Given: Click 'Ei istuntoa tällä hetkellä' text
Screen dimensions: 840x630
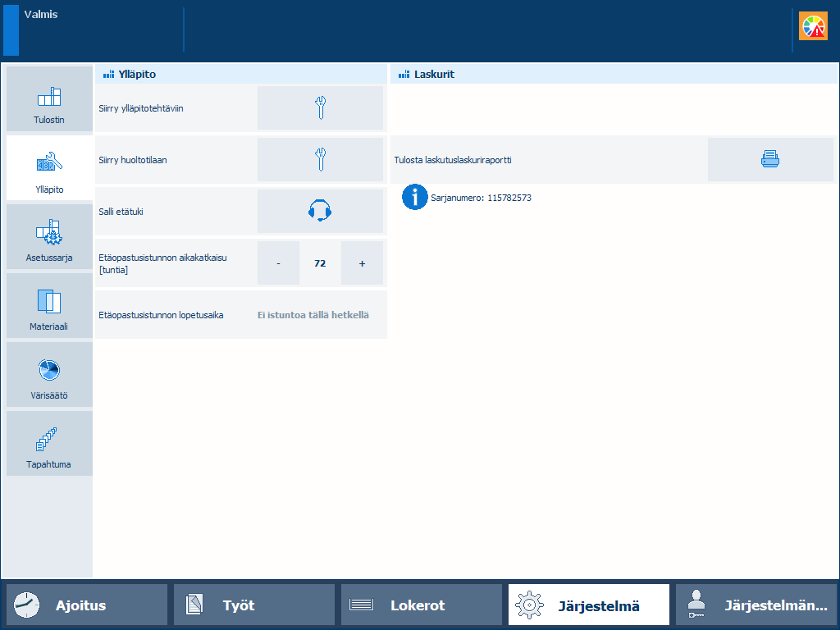Looking at the screenshot, I should click(313, 315).
